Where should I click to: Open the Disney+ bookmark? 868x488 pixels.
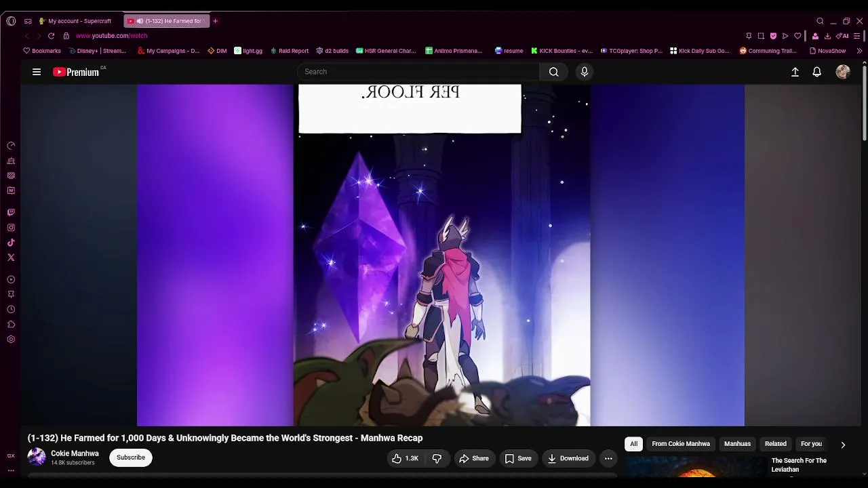98,51
